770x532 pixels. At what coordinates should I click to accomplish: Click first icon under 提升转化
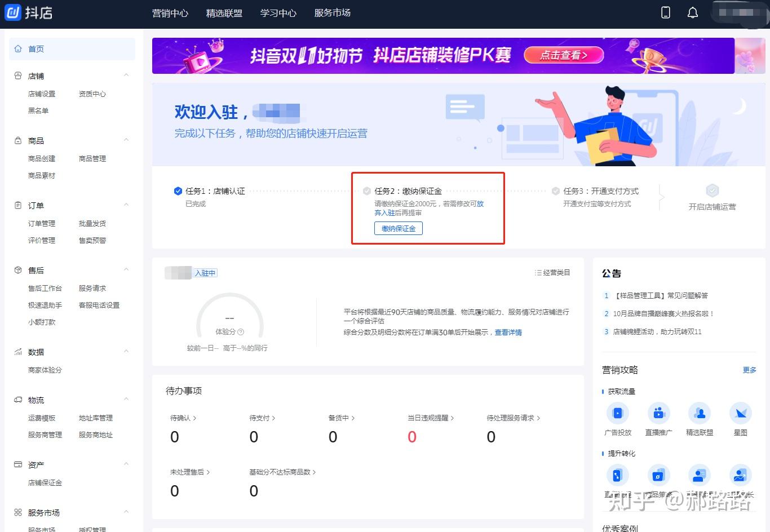[618, 475]
